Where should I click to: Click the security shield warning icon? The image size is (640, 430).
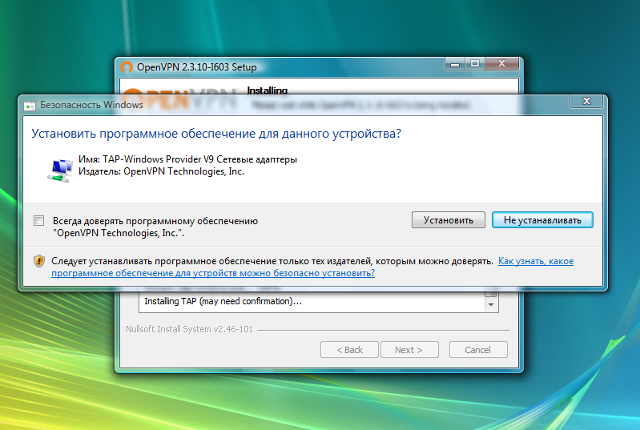click(39, 261)
